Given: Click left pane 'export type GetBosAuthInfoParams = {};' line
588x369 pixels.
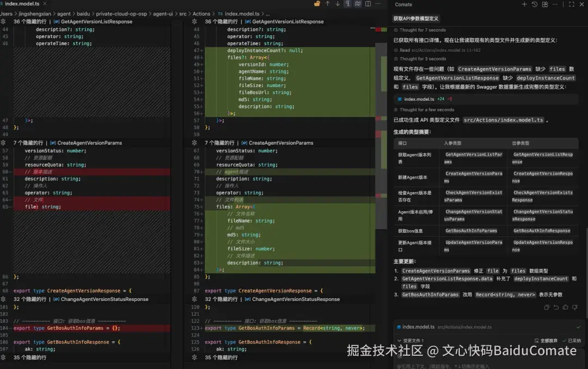Looking at the screenshot, I should (x=67, y=328).
